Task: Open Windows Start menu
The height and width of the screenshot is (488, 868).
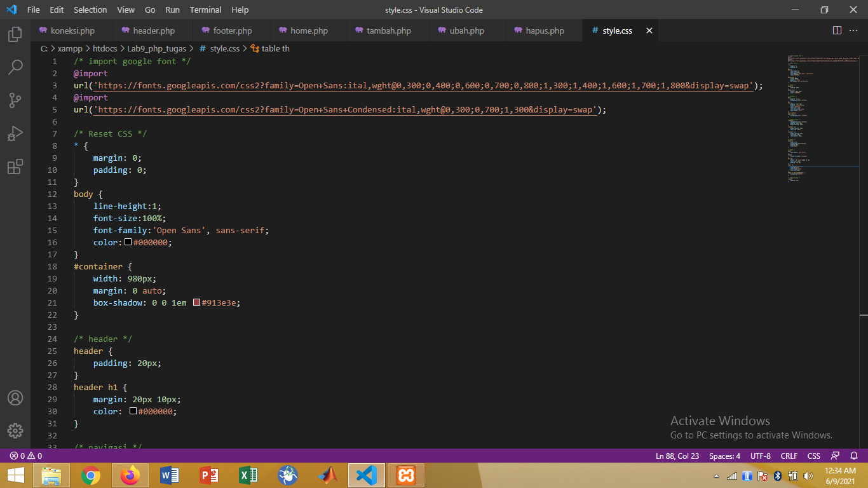Action: (x=16, y=475)
